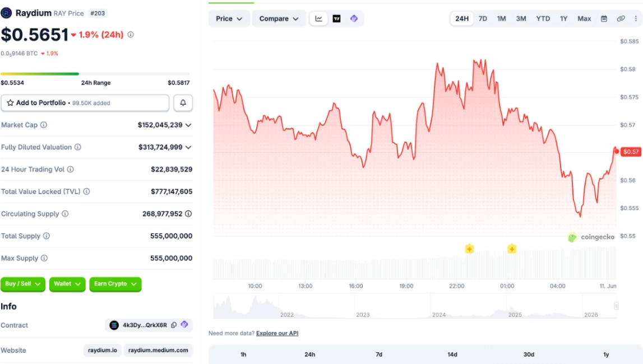The width and height of the screenshot is (643, 364).
Task: Open the info icon beside 24h price change
Action: 131,35
